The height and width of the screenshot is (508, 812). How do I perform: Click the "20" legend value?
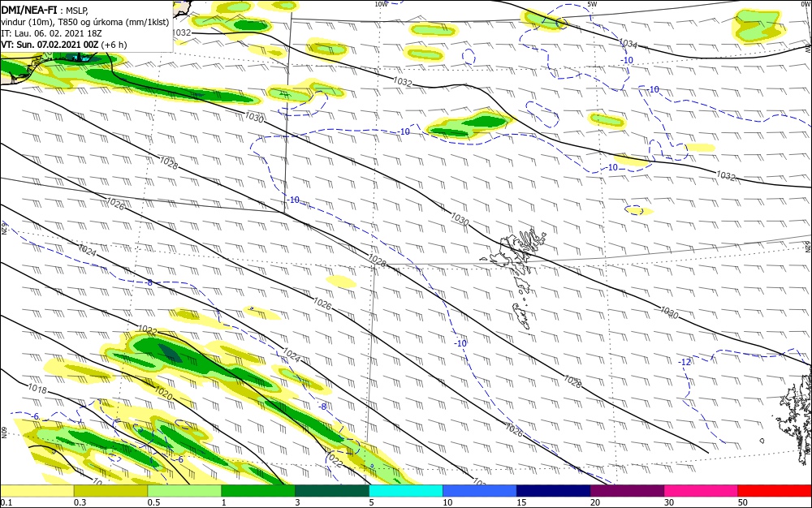tap(595, 502)
